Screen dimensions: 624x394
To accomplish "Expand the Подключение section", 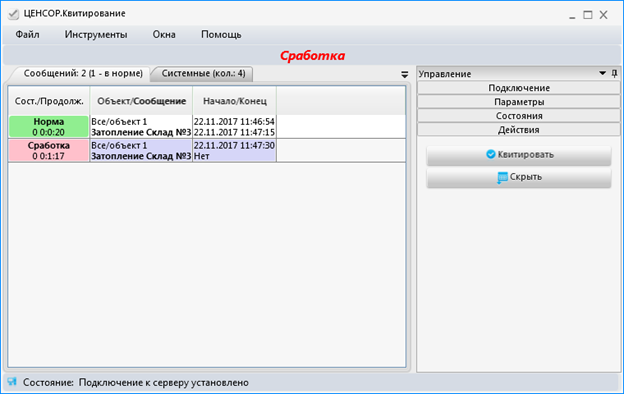I will coord(519,88).
